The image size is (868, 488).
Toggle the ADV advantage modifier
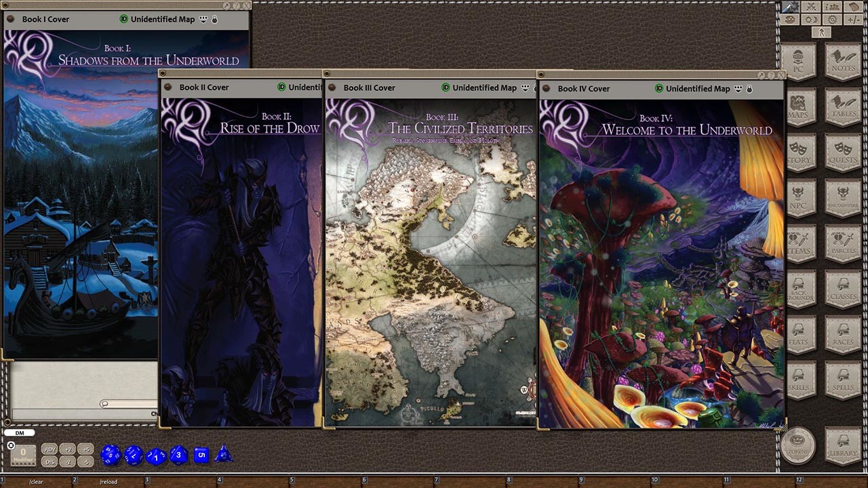(x=50, y=449)
